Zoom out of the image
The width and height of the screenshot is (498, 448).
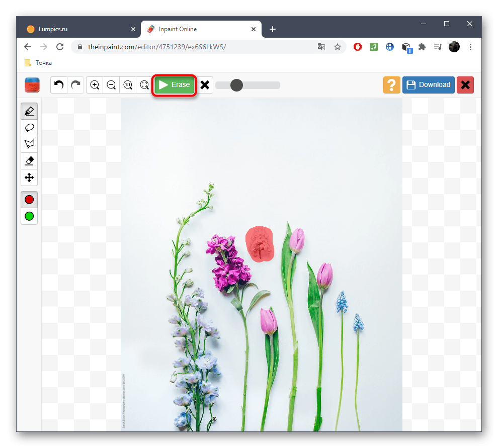click(111, 85)
